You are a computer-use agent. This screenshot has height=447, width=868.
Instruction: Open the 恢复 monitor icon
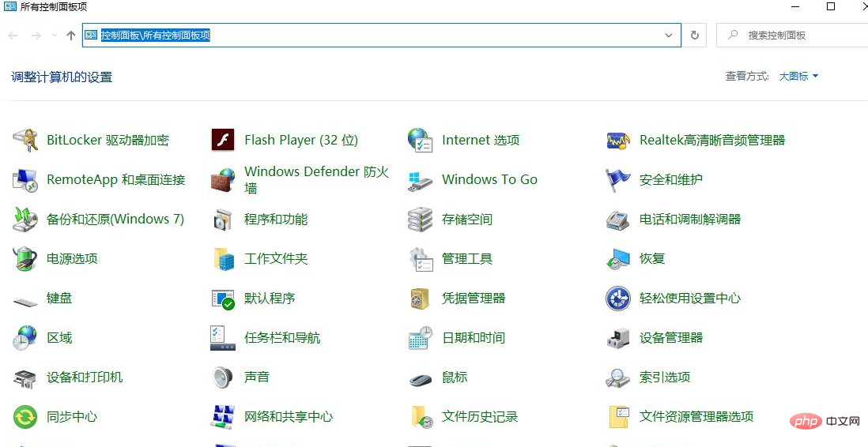coord(617,259)
